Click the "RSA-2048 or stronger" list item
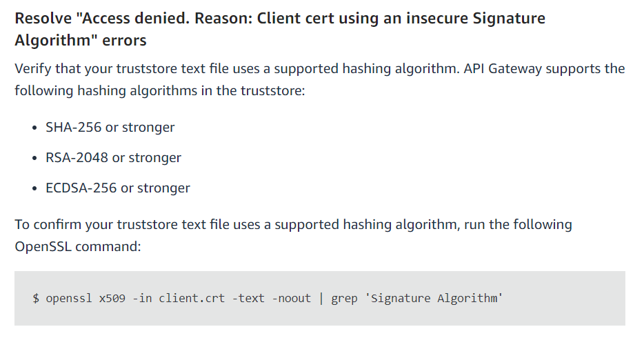644x338 pixels. point(113,158)
